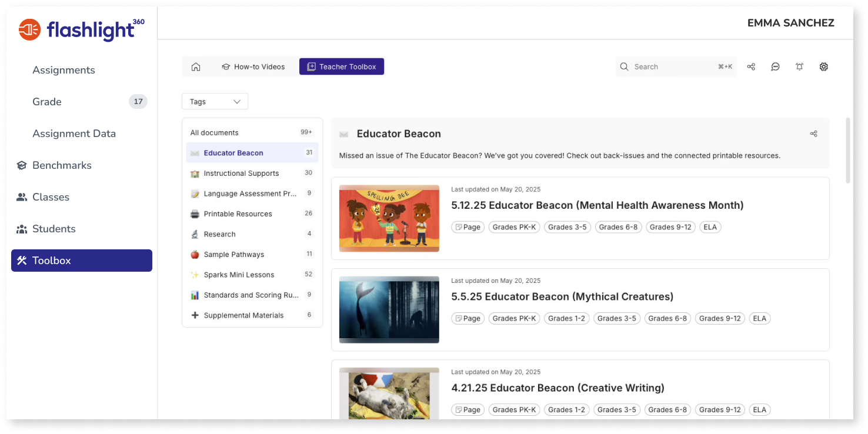Click Grades PK-K tag on Mental Health card
The height and width of the screenshot is (434, 868).
pos(515,227)
